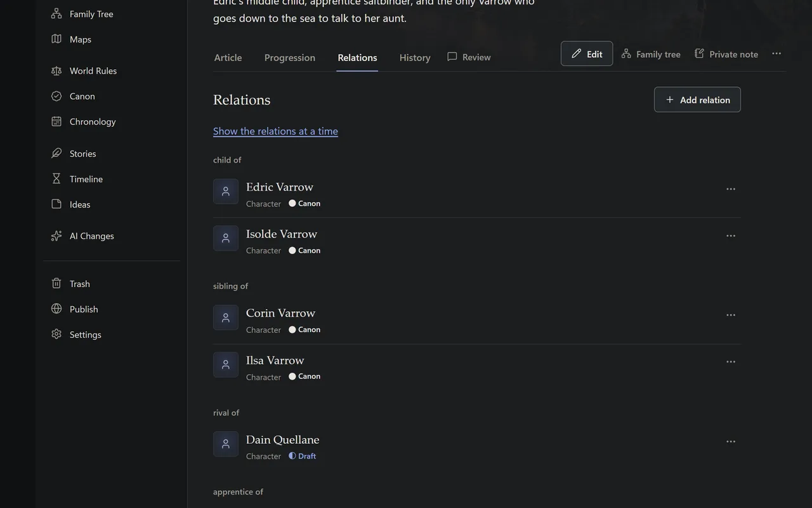
Task: Click the Stories feather icon
Action: [56, 153]
